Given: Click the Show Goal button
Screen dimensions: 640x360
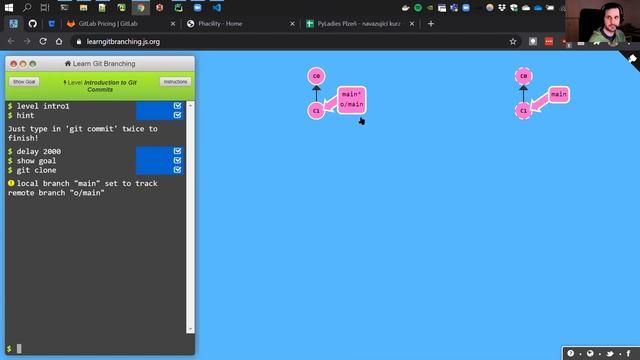Looking at the screenshot, I should 24,82.
